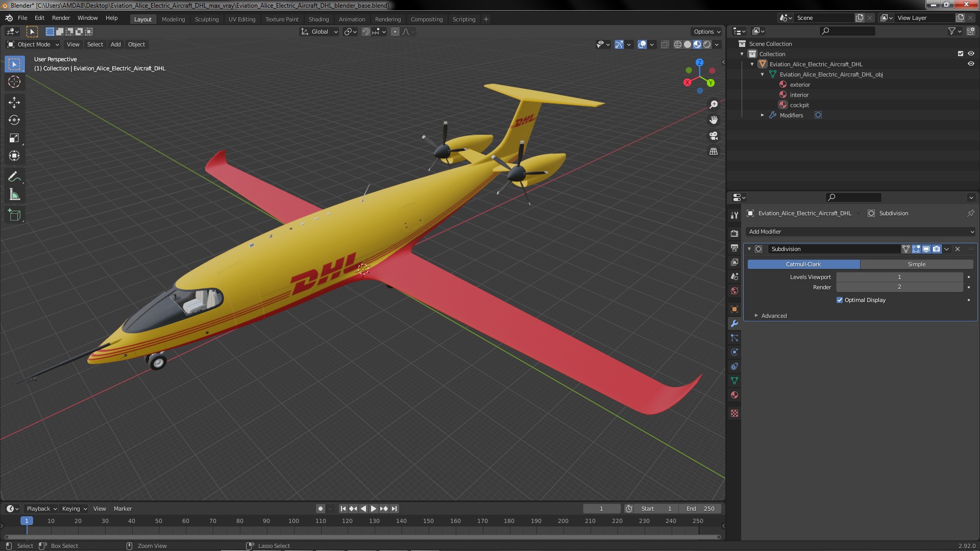Open the Playback dropdown in timeline
The height and width of the screenshot is (551, 980).
coord(41,509)
